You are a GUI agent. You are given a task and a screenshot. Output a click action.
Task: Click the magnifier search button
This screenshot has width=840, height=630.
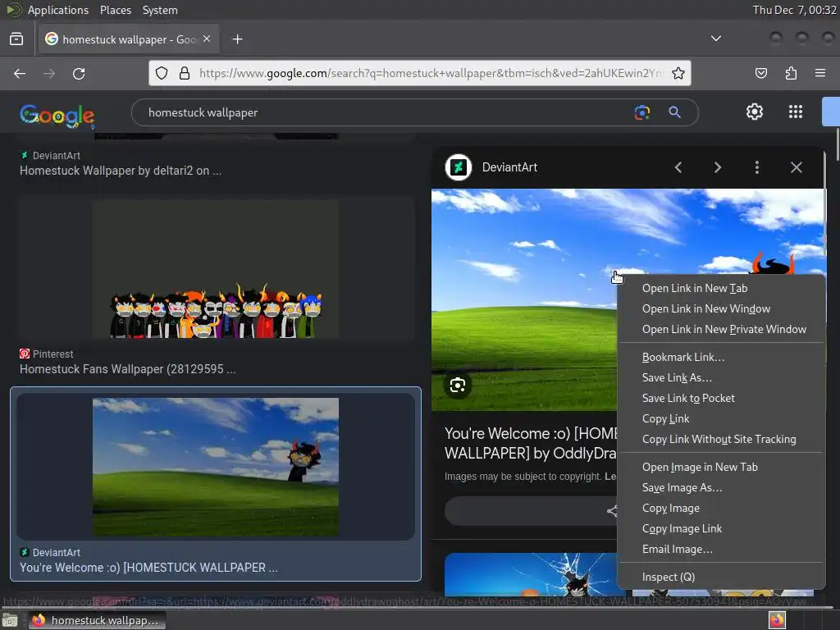pos(674,112)
